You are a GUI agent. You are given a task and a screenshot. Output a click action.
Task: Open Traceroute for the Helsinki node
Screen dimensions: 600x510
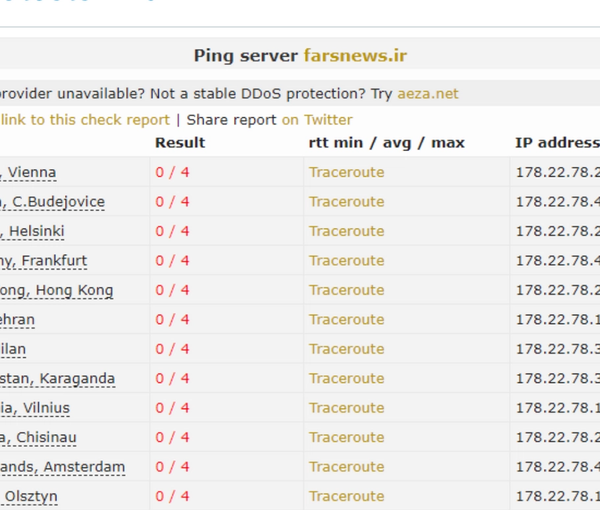pyautogui.click(x=347, y=231)
